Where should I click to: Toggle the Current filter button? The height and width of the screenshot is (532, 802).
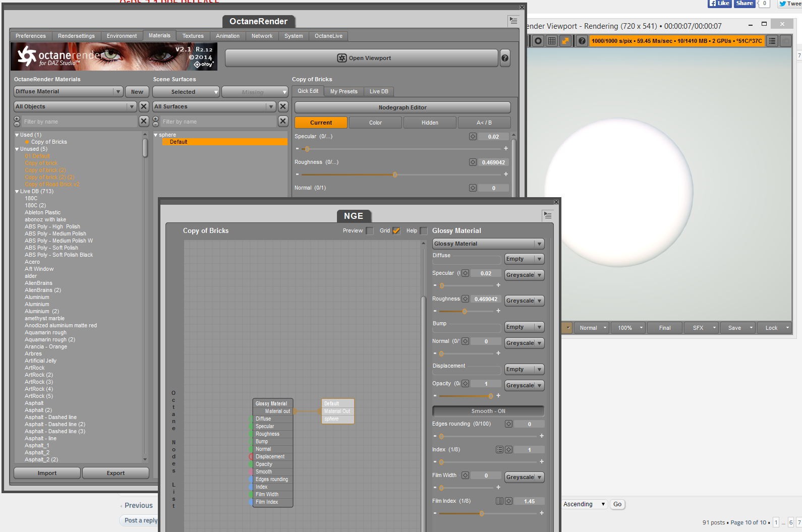coord(321,123)
